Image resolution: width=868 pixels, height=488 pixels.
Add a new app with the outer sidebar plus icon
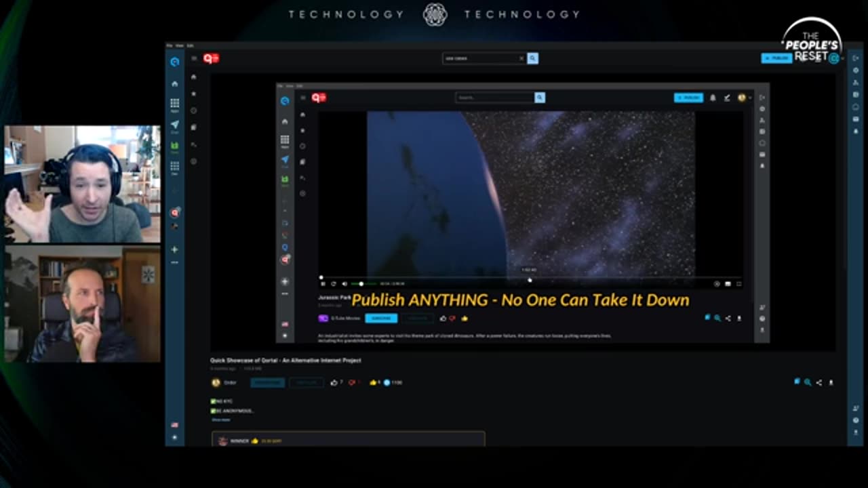pyautogui.click(x=174, y=249)
